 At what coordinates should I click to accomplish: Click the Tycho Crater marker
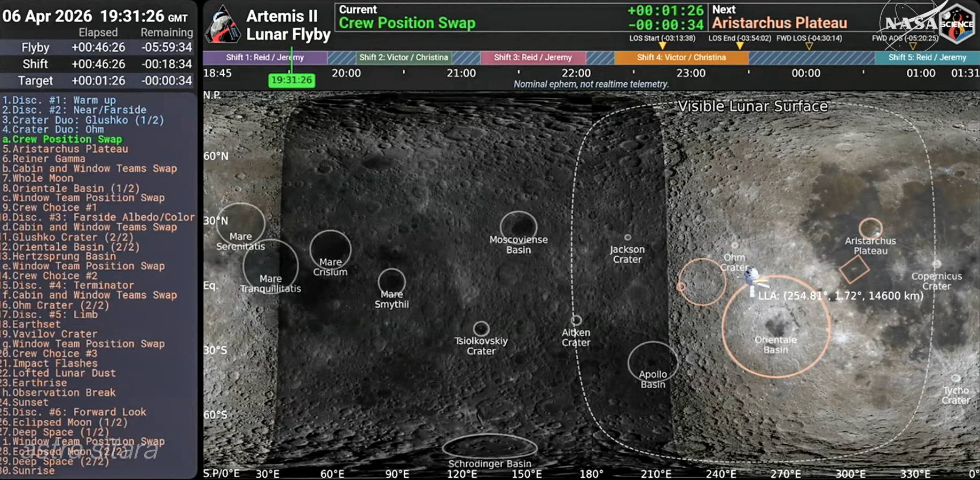tap(955, 379)
